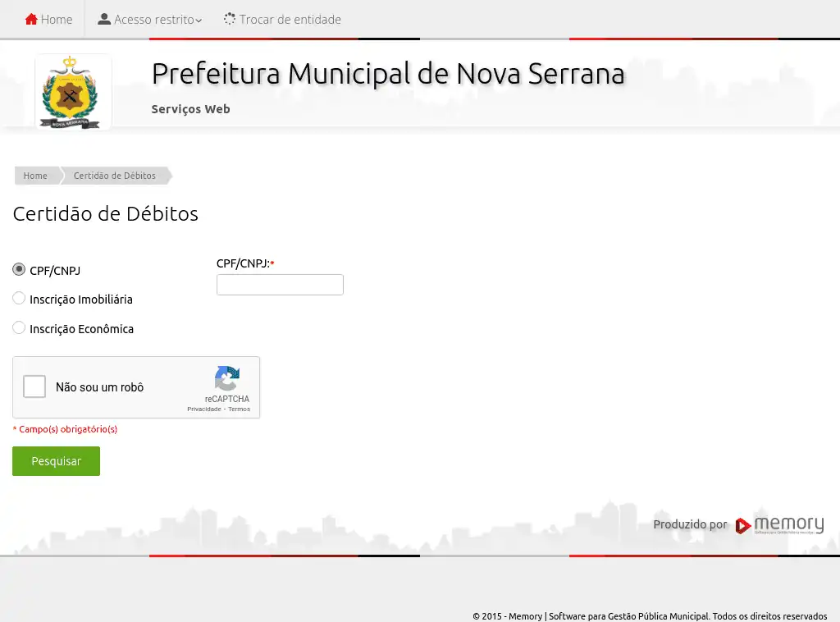
Task: Click the Acesso restrito user icon
Action: click(x=104, y=19)
